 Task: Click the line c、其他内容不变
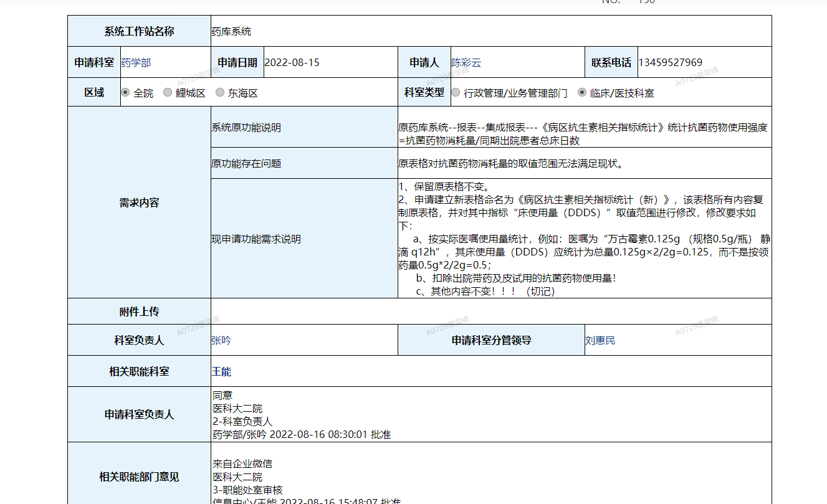(x=485, y=291)
